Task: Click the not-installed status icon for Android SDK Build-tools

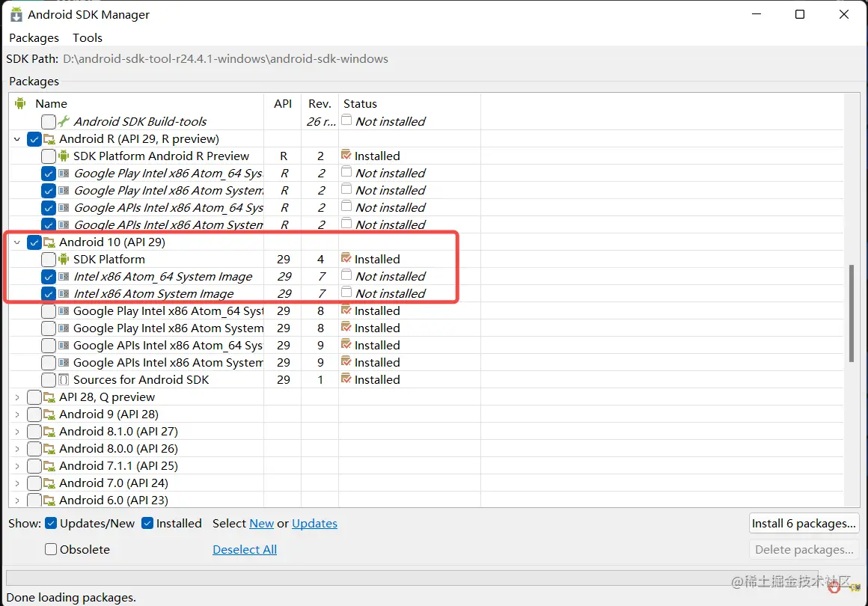Action: pos(346,120)
